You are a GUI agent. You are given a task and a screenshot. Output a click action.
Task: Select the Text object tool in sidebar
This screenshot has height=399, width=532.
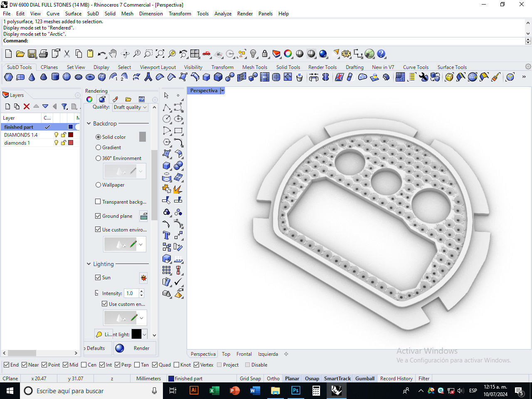point(166,235)
